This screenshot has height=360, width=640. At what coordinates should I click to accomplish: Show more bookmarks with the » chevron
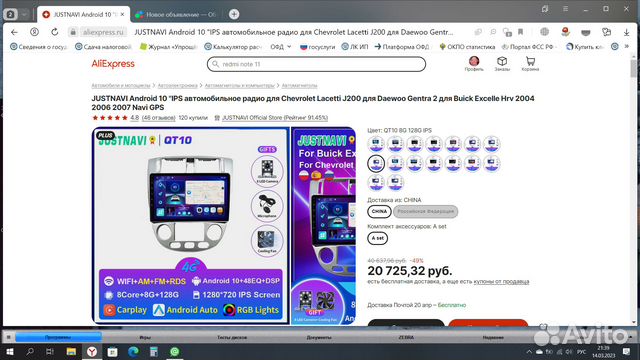(627, 47)
